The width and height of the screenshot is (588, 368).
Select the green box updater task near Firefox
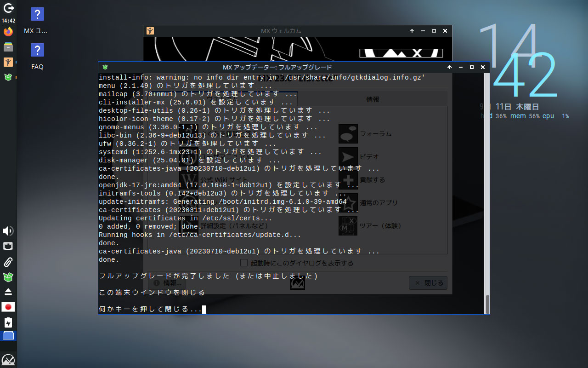(8, 77)
